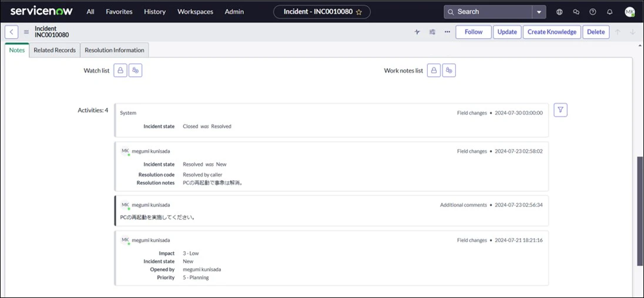Open the activity filter funnel icon
The width and height of the screenshot is (644, 298).
561,110
